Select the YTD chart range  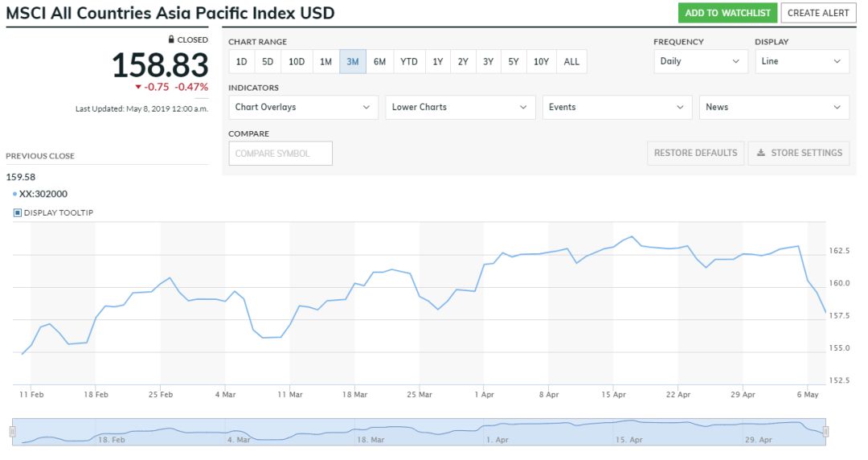click(409, 61)
